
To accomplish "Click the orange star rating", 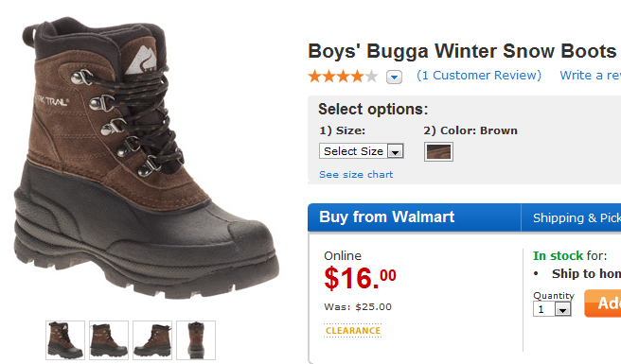I will (x=343, y=76).
